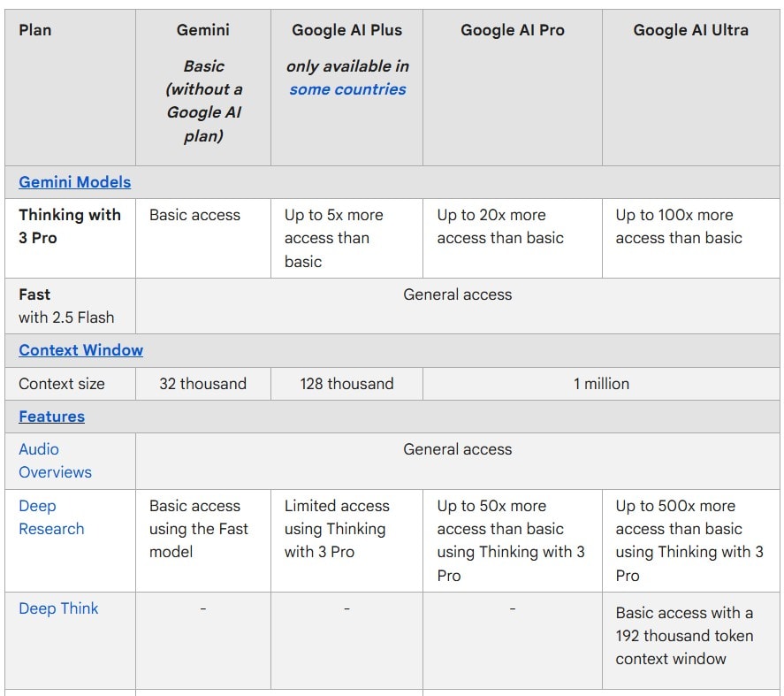Image resolution: width=784 pixels, height=696 pixels.
Task: Select the 'Up to 20x more access' cell
Action: click(x=500, y=226)
